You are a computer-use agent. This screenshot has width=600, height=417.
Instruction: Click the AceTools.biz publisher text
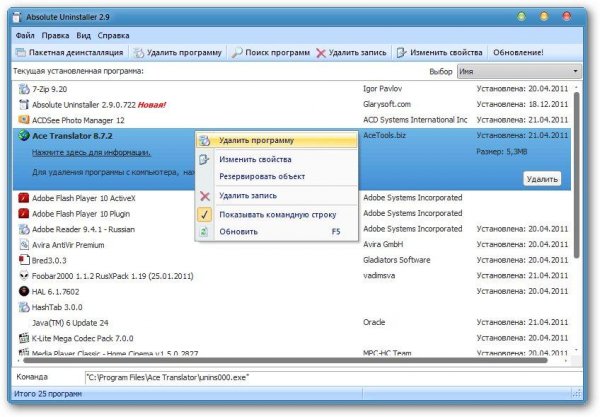(384, 135)
